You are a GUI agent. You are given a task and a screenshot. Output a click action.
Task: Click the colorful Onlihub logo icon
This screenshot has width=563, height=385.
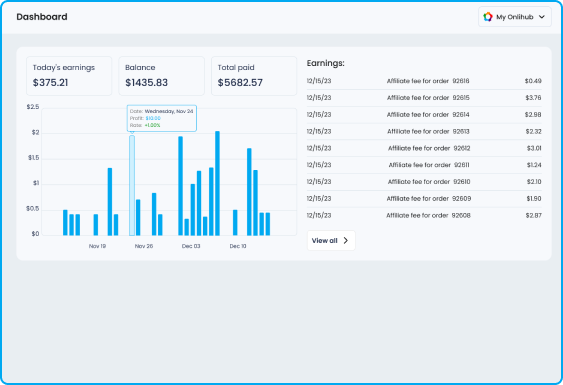coord(488,17)
